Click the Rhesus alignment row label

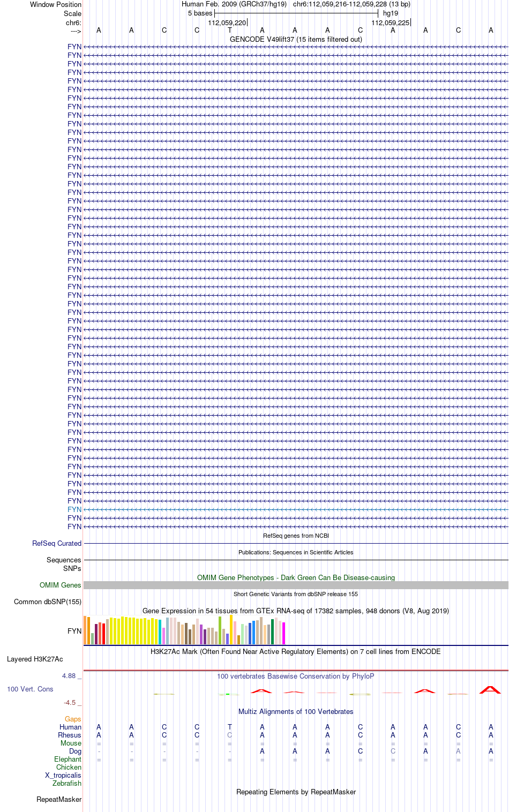pos(70,735)
